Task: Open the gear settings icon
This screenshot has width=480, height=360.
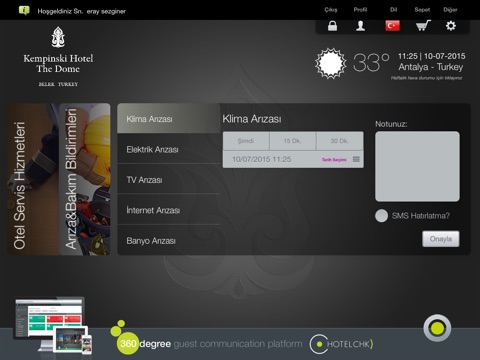Action: click(451, 26)
